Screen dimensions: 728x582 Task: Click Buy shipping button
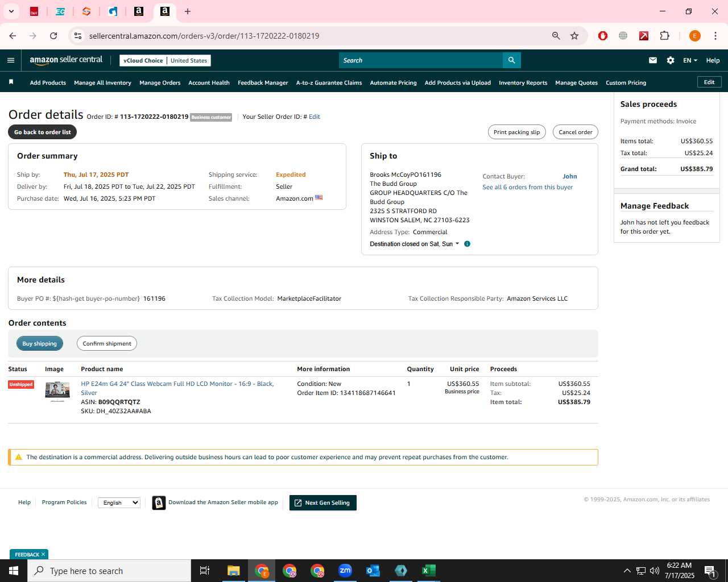[x=40, y=343]
